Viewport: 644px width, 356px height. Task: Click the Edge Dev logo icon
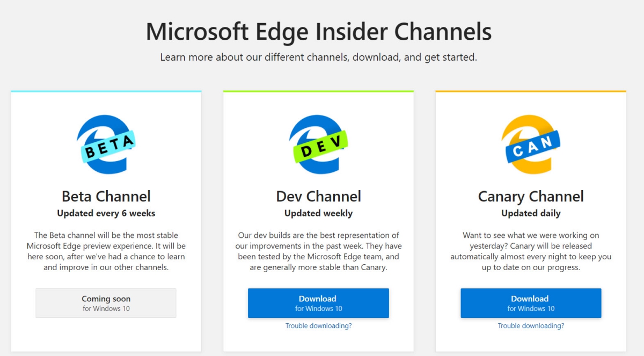pyautogui.click(x=318, y=144)
